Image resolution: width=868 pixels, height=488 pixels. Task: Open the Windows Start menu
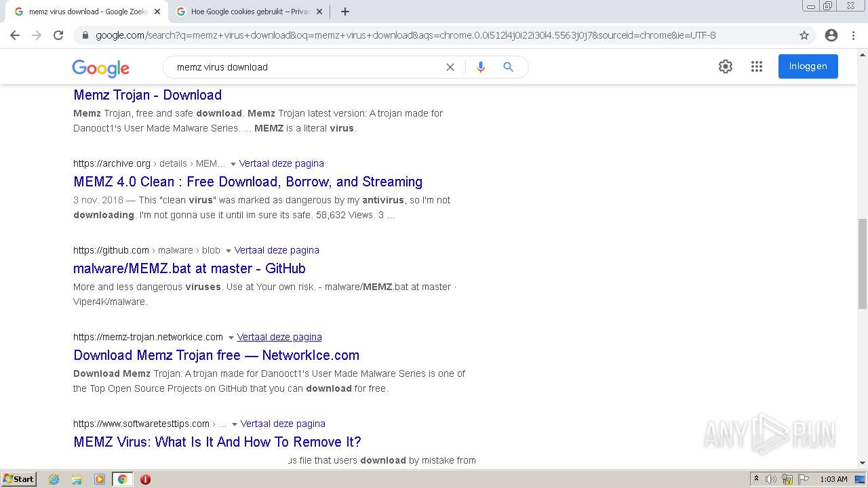tap(18, 479)
